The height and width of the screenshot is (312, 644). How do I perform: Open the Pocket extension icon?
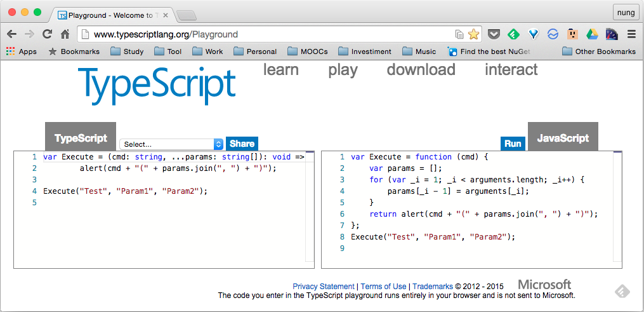494,34
